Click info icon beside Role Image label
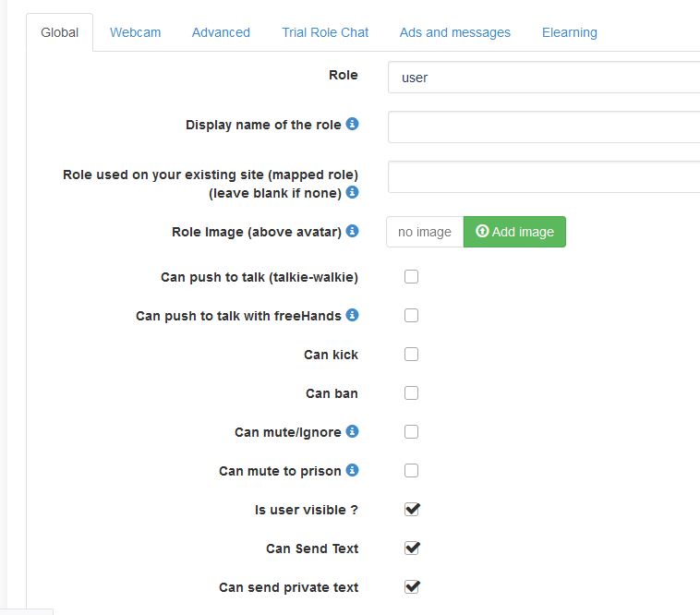The height and width of the screenshot is (615, 700). pos(353,231)
